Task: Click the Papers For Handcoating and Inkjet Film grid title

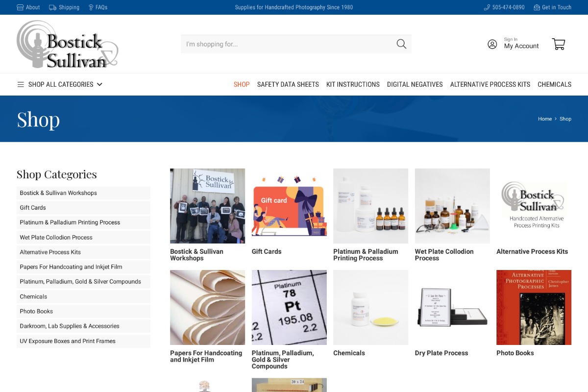Action: tap(206, 356)
